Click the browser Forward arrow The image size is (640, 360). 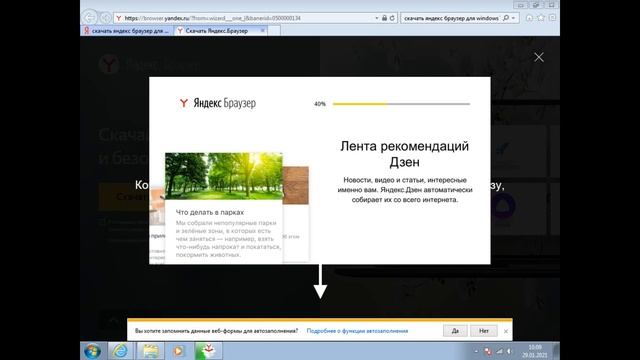point(105,18)
